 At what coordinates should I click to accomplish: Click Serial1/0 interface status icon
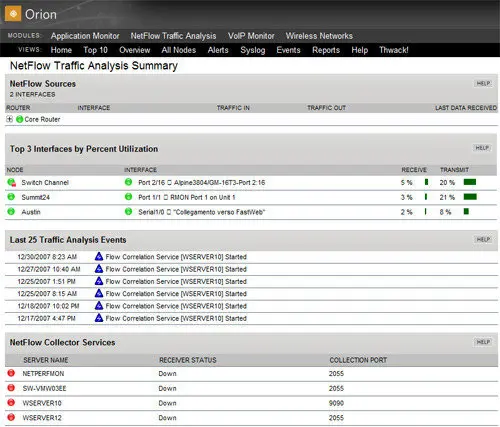(128, 211)
